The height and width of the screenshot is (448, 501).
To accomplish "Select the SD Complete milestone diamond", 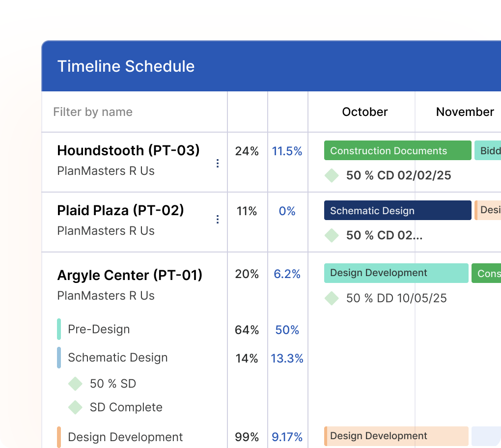I will (75, 407).
